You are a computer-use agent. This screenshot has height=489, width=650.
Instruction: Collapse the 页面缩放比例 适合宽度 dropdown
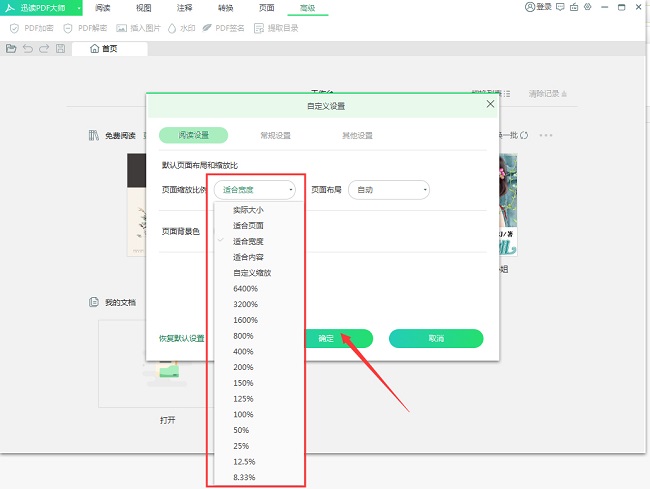[x=255, y=190]
